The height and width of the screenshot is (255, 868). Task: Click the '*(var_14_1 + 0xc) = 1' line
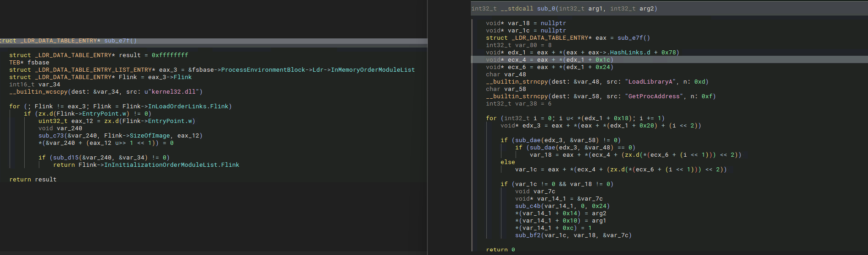click(554, 228)
